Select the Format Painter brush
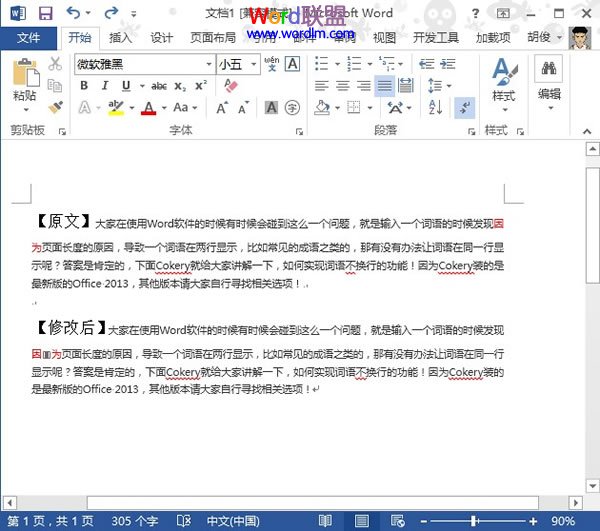The height and width of the screenshot is (531, 600). click(55, 107)
